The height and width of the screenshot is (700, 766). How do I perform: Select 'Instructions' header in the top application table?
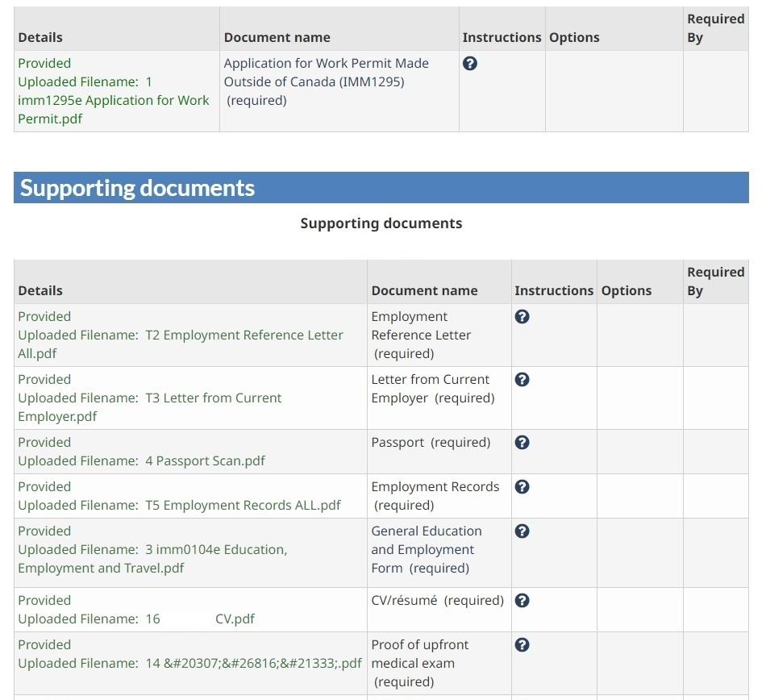click(502, 38)
